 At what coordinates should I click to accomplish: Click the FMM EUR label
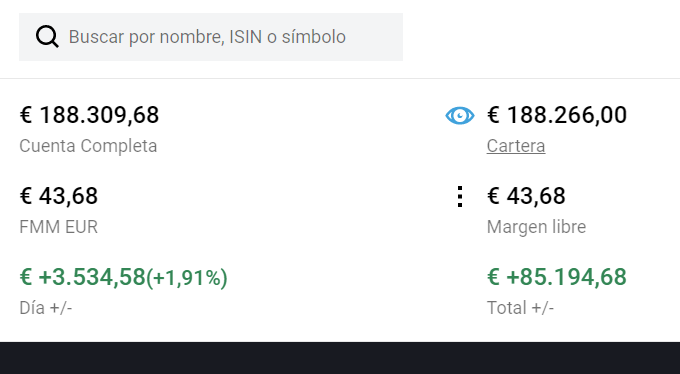(x=59, y=227)
